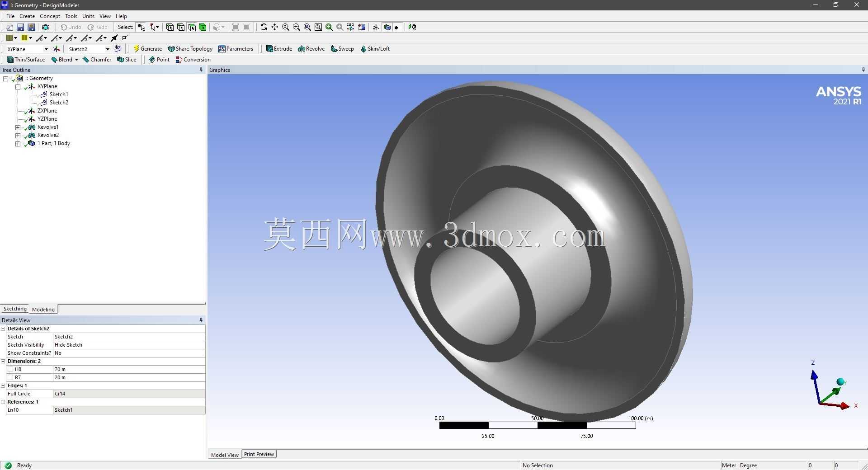The image size is (868, 470).
Task: Pin the Details View panel
Action: 201,320
